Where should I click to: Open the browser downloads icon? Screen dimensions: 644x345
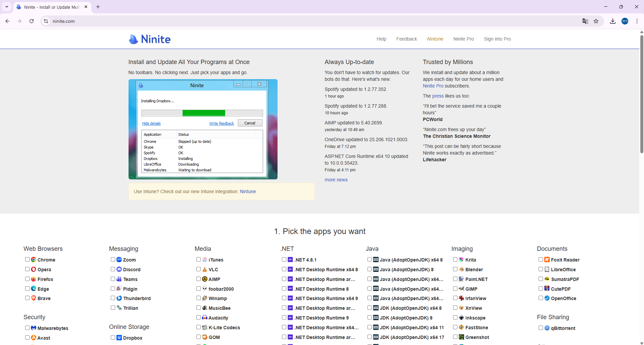(x=613, y=21)
